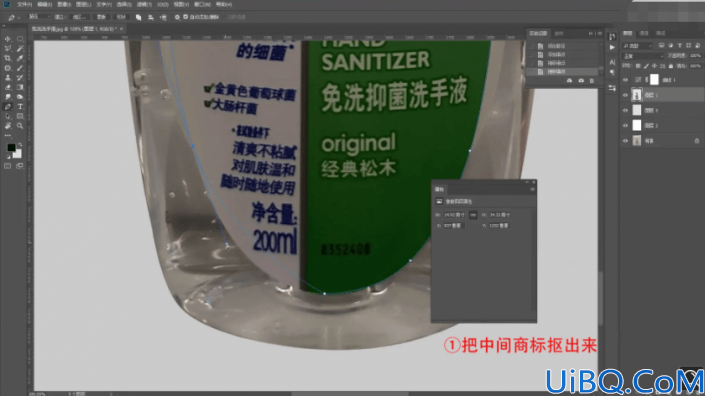Screen dimensions: 705x396
Task: Hide the 背景 background layer
Action: [625, 141]
